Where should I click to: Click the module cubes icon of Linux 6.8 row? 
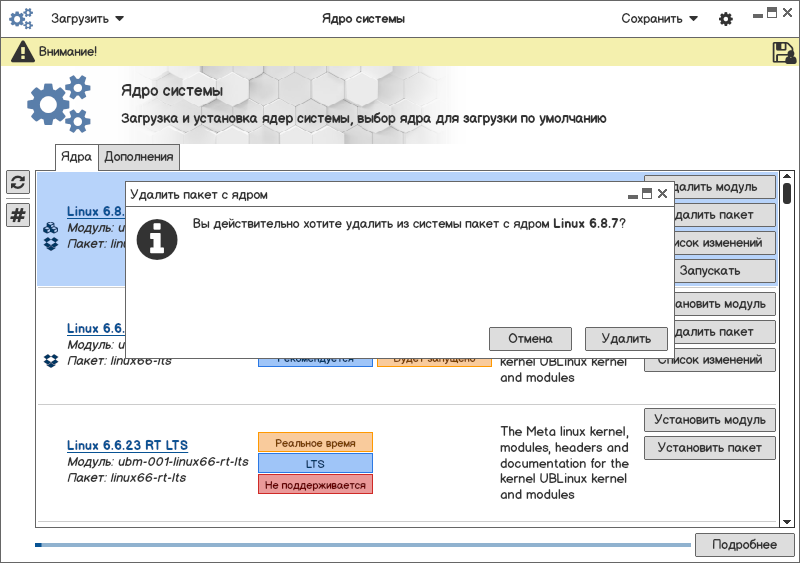click(x=51, y=228)
